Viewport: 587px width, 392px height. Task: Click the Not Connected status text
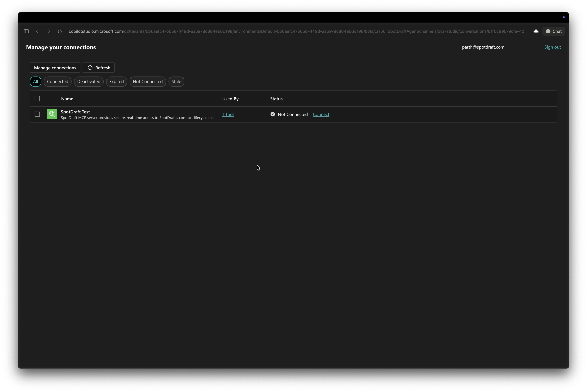pos(293,115)
